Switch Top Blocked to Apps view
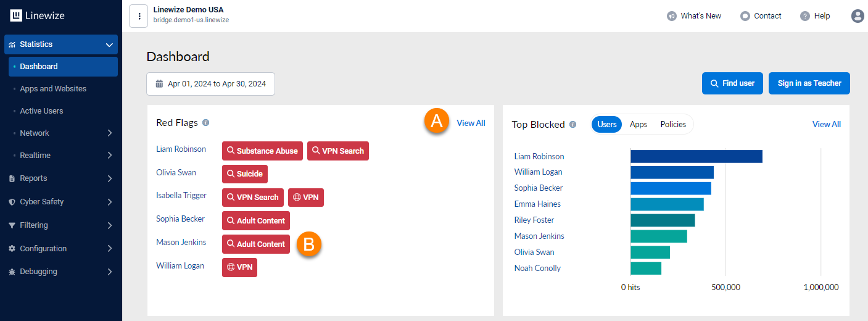The image size is (868, 321). point(639,125)
